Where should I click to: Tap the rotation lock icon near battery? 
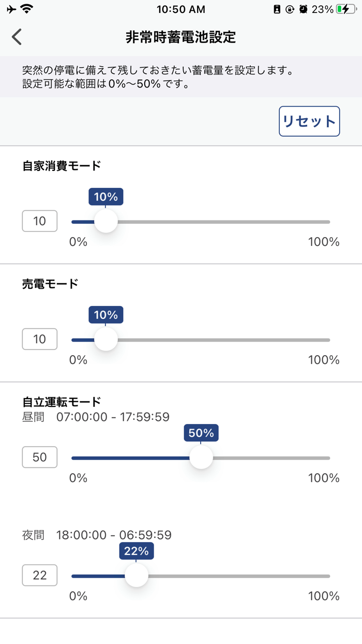pyautogui.click(x=290, y=8)
